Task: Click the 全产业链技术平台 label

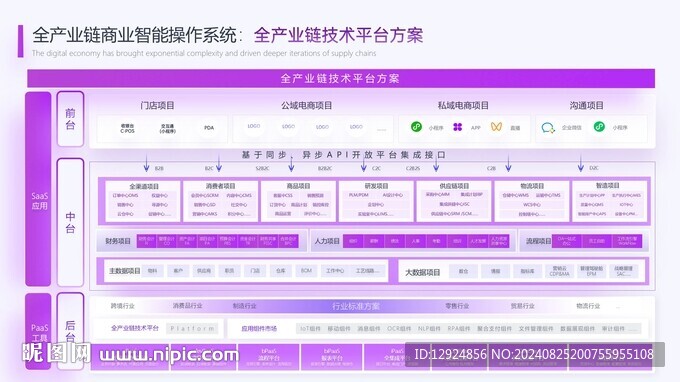Action: (135, 328)
